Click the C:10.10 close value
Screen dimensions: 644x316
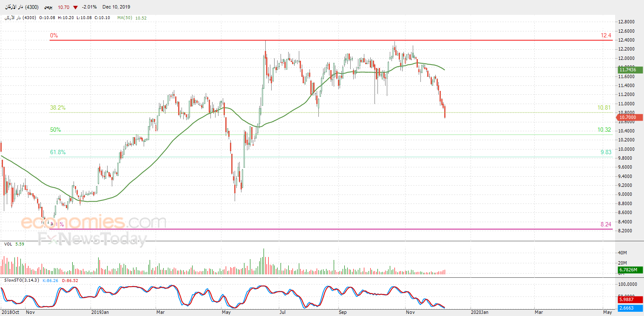click(102, 18)
